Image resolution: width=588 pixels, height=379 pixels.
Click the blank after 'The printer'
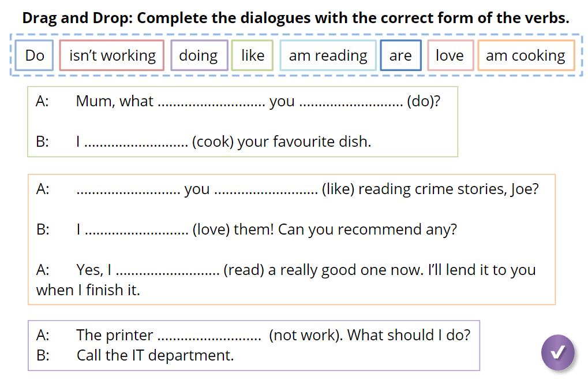click(209, 336)
